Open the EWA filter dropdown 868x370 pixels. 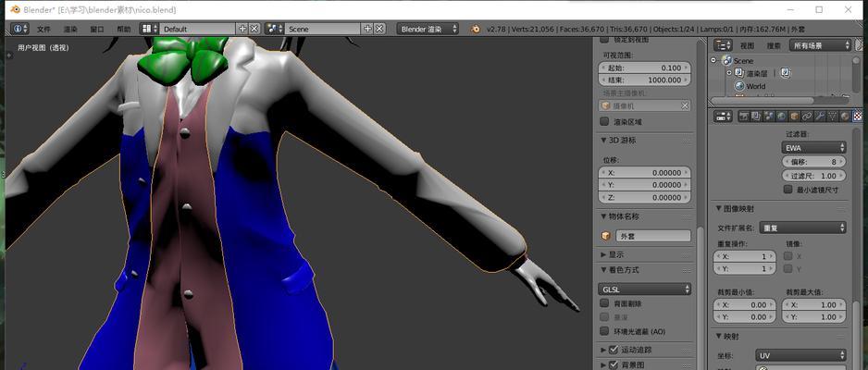pyautogui.click(x=813, y=148)
